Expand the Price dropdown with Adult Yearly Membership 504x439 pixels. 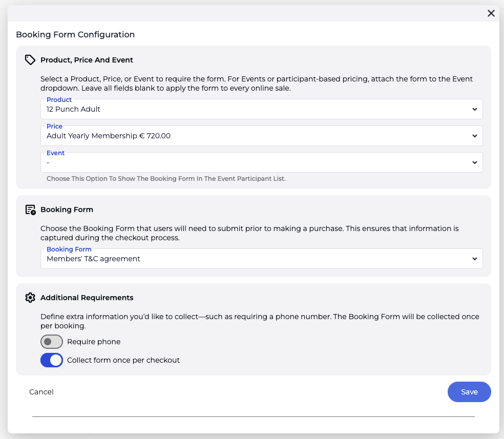pos(256,136)
